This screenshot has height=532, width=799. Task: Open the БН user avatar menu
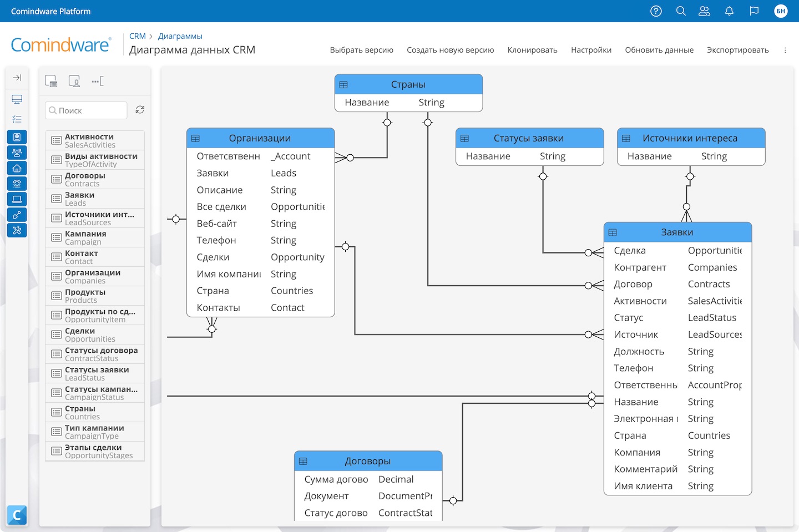coord(781,11)
